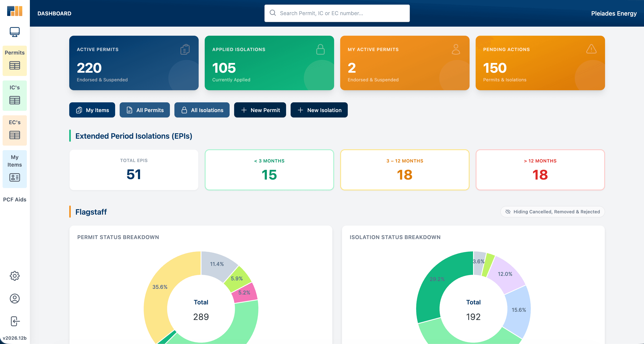Open All Isolations view
The height and width of the screenshot is (344, 644).
(x=202, y=110)
